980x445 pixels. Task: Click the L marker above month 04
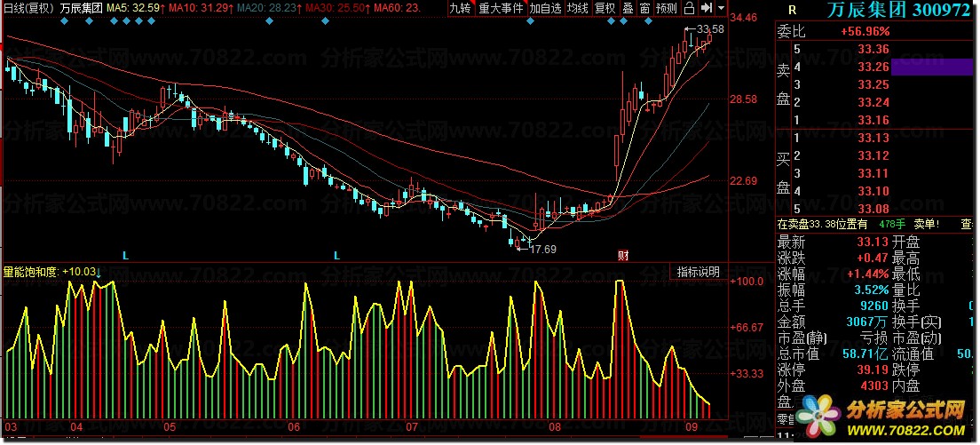coord(126,255)
